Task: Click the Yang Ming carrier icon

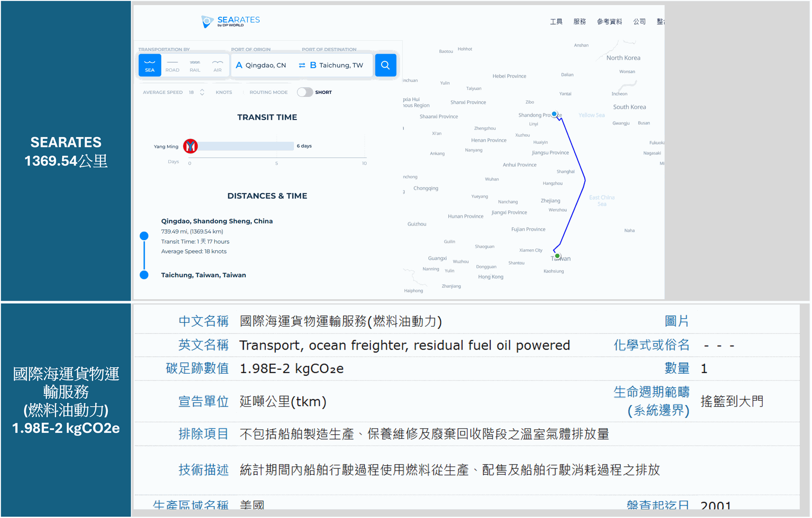Action: [190, 146]
